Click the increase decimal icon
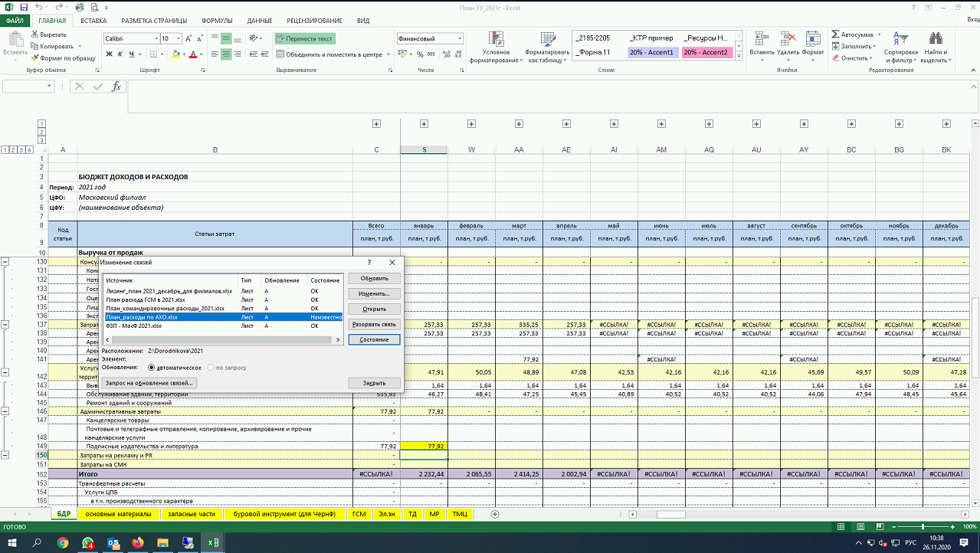This screenshot has width=980, height=553. click(445, 54)
